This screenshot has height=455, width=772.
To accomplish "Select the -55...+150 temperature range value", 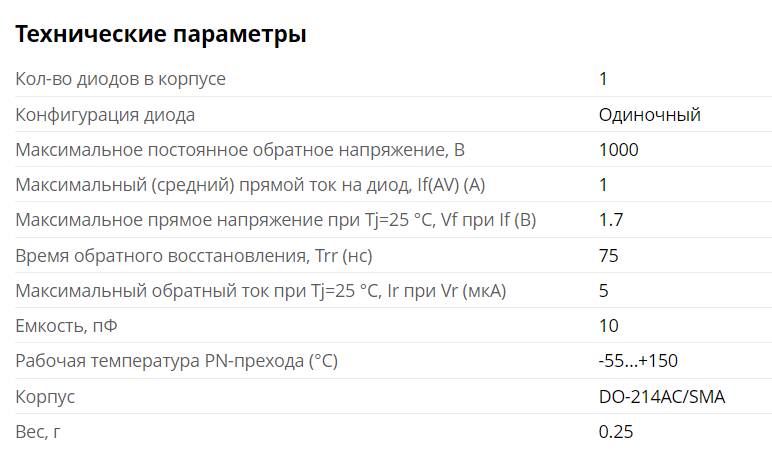I will point(638,361).
